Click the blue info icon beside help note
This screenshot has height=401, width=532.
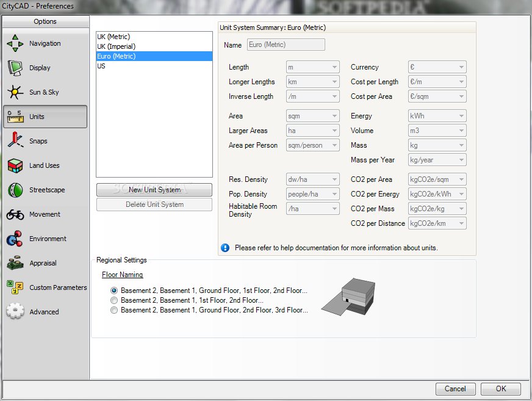(x=225, y=248)
